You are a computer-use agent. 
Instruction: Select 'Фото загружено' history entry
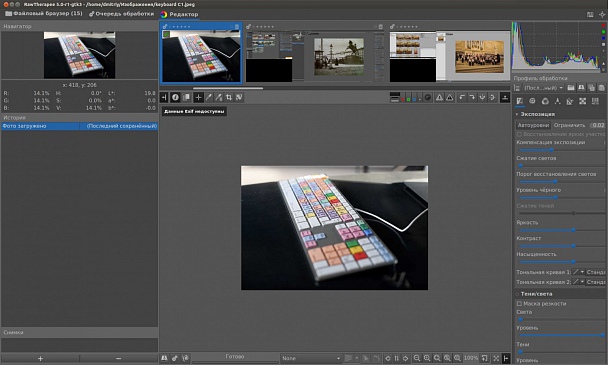tap(79, 126)
